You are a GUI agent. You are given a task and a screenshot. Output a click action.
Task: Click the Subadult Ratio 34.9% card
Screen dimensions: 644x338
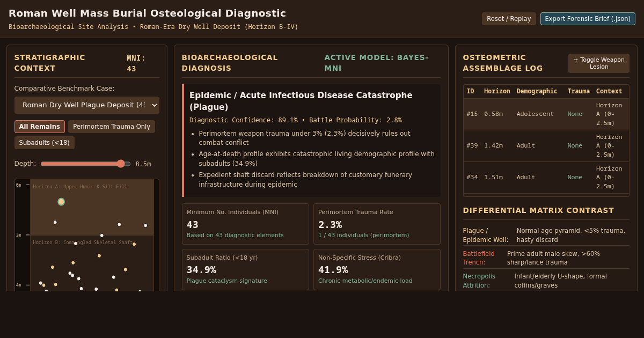click(x=245, y=269)
